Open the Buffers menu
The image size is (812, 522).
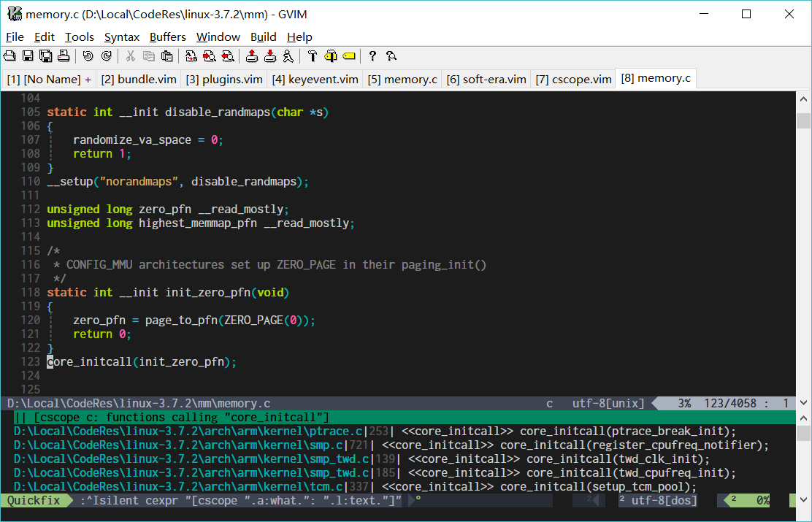[167, 37]
